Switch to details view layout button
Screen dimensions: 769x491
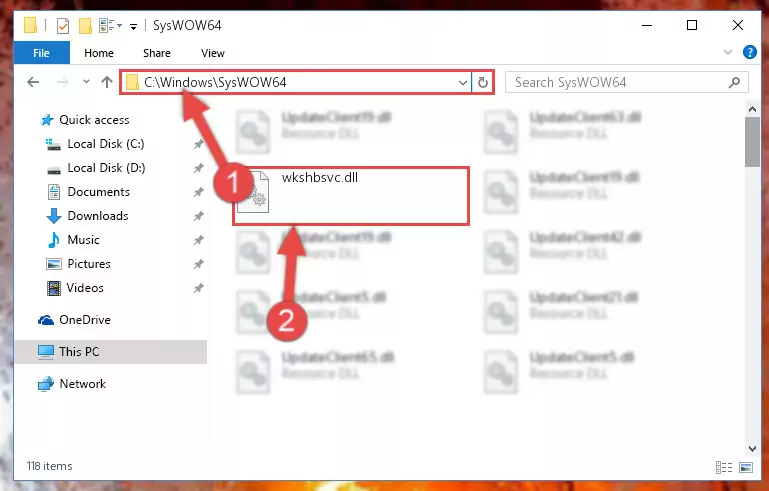724,467
